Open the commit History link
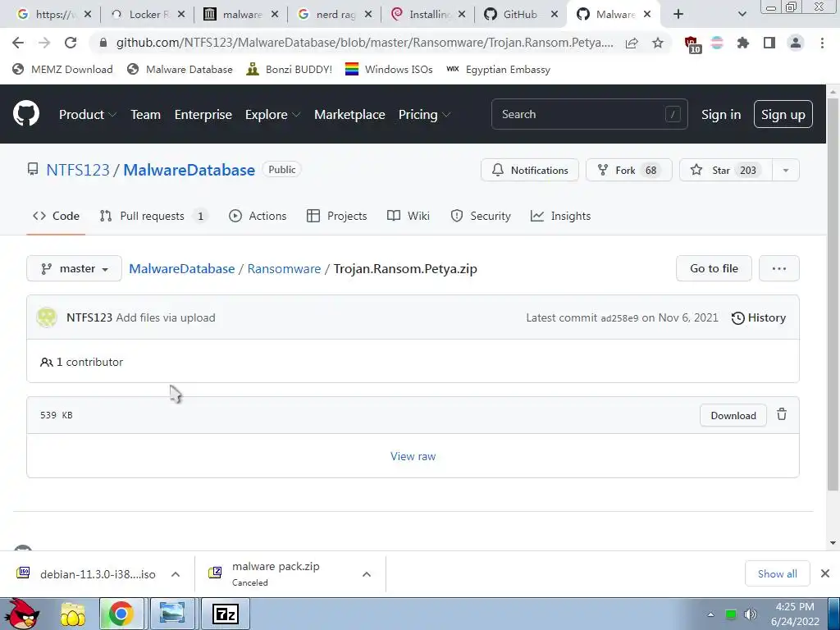The height and width of the screenshot is (630, 840). (759, 317)
